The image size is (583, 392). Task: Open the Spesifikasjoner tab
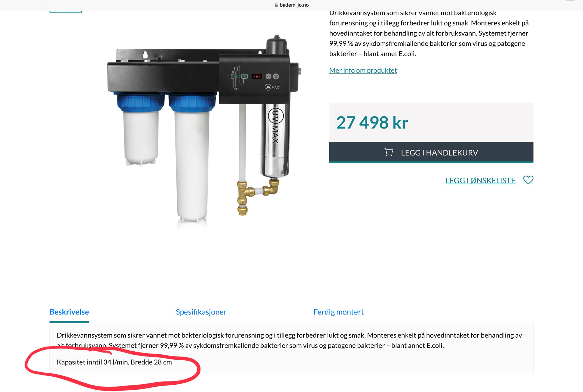pyautogui.click(x=201, y=312)
